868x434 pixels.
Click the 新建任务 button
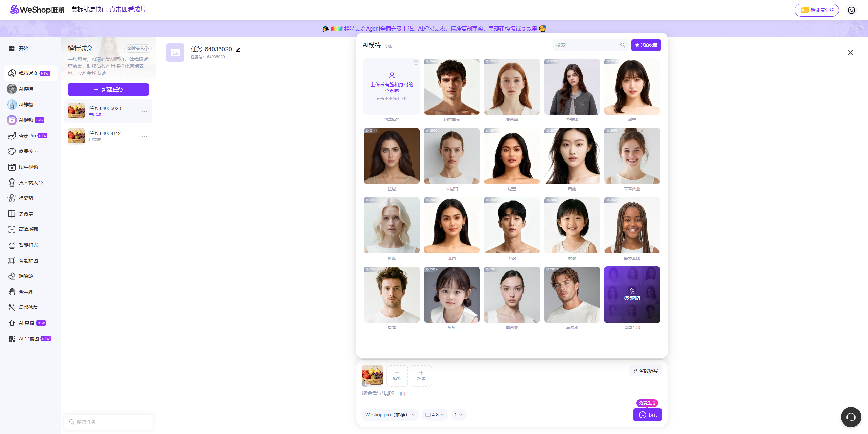[108, 89]
